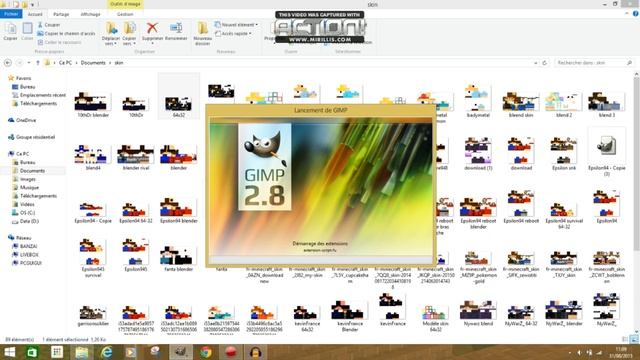This screenshot has width=640, height=360.
Task: Click the red Action! recorder taskbar icon
Action: 231,352
